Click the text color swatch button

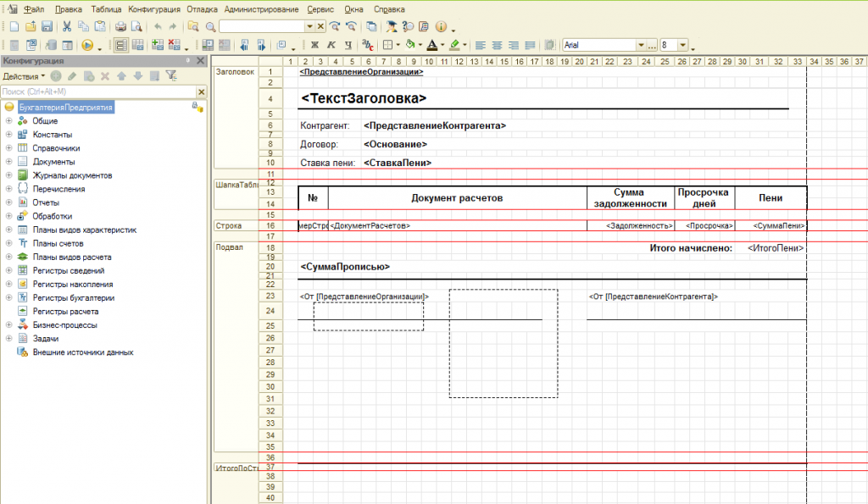tap(432, 45)
